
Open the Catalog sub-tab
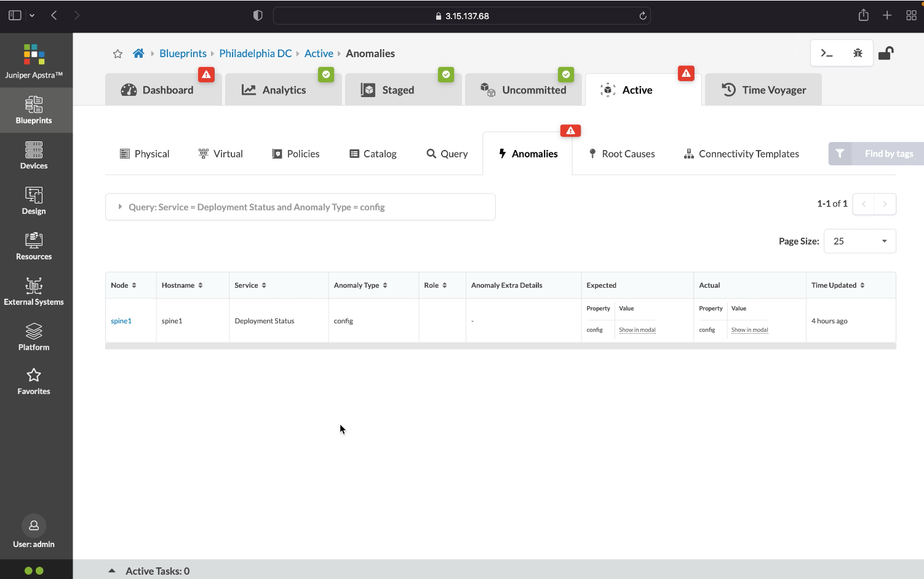tap(373, 154)
